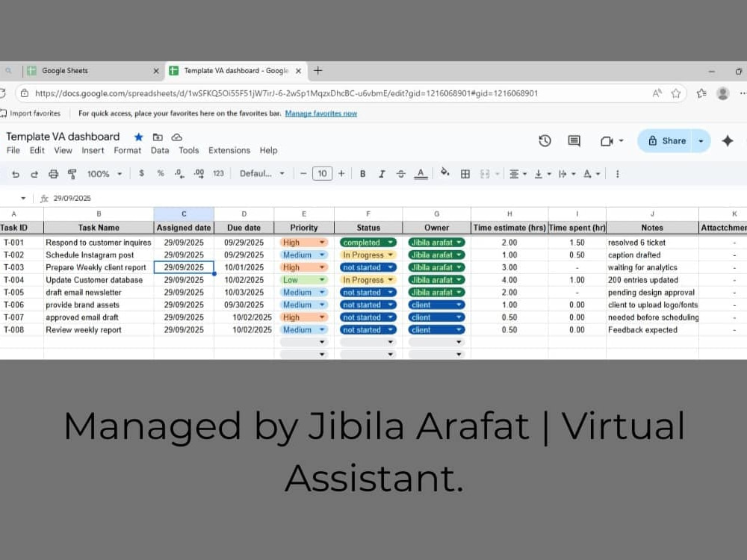
Task: Open the fill color picker
Action: pos(445,173)
